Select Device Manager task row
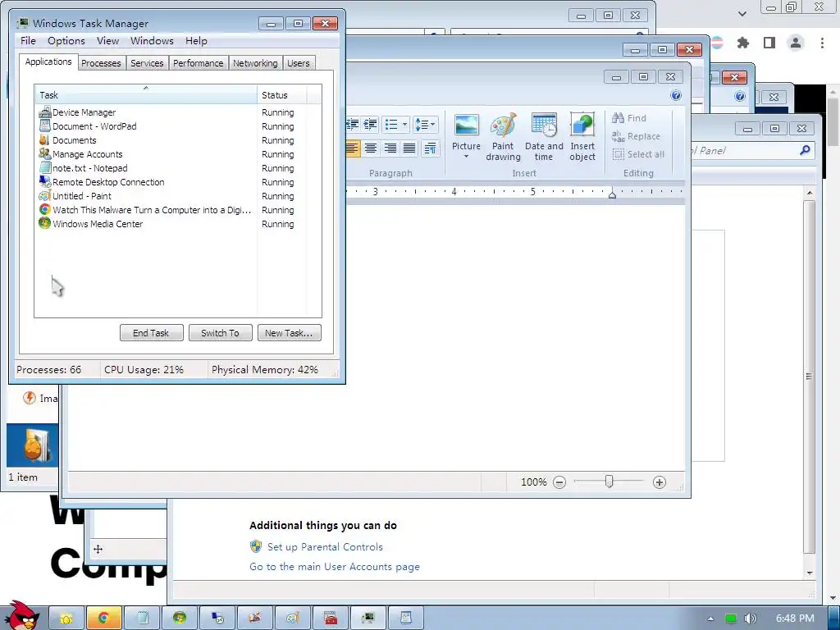 point(178,112)
